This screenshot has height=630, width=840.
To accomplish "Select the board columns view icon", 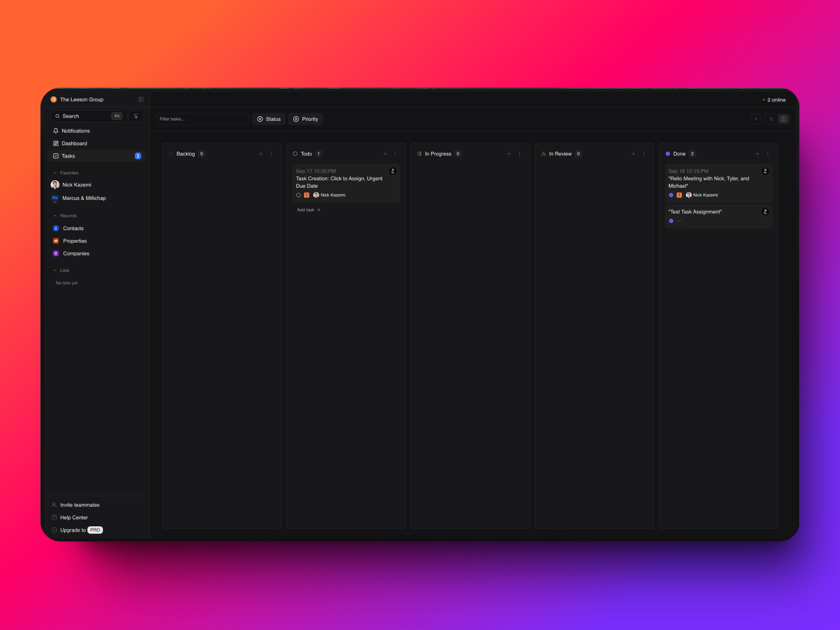I will [783, 119].
